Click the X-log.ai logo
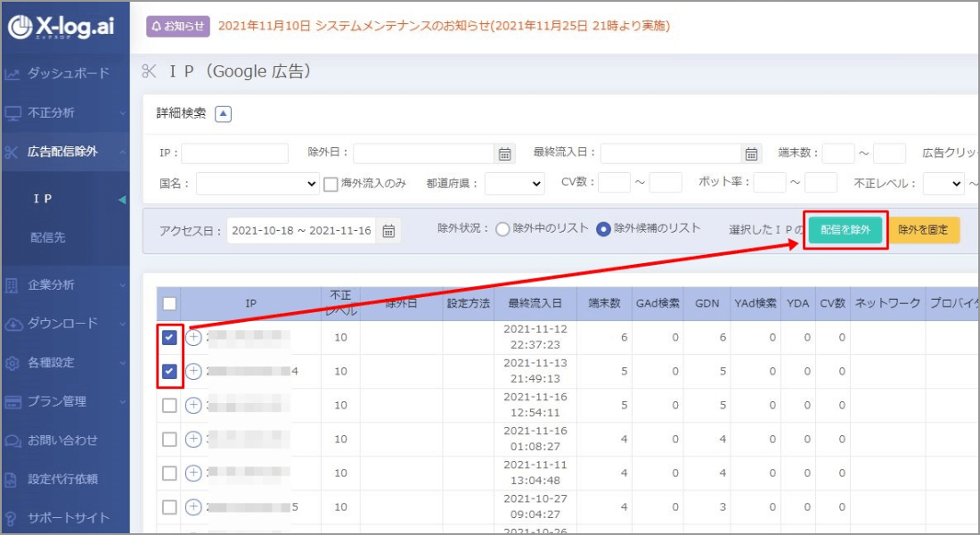The image size is (980, 535). click(64, 27)
